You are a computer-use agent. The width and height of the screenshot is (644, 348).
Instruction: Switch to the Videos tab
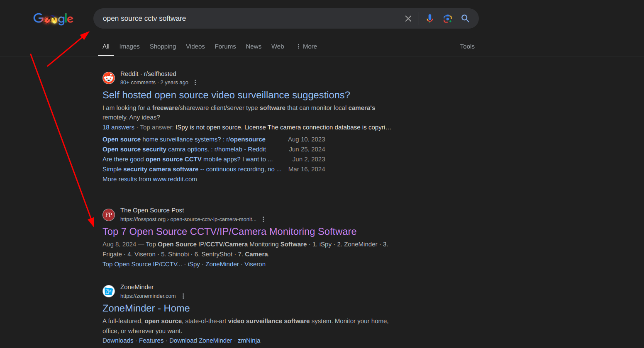pos(195,46)
